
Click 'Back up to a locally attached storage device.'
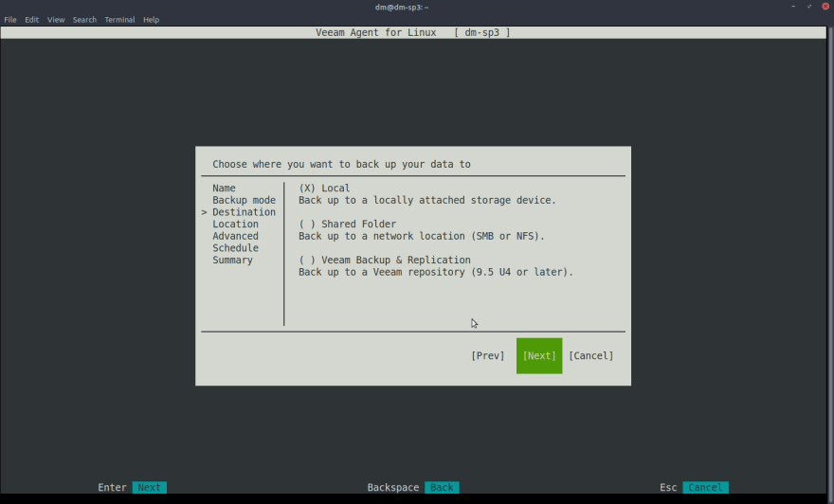(427, 201)
